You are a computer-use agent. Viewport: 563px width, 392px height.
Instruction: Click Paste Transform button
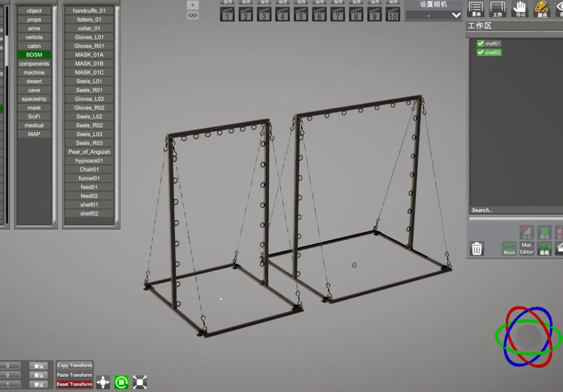point(75,375)
